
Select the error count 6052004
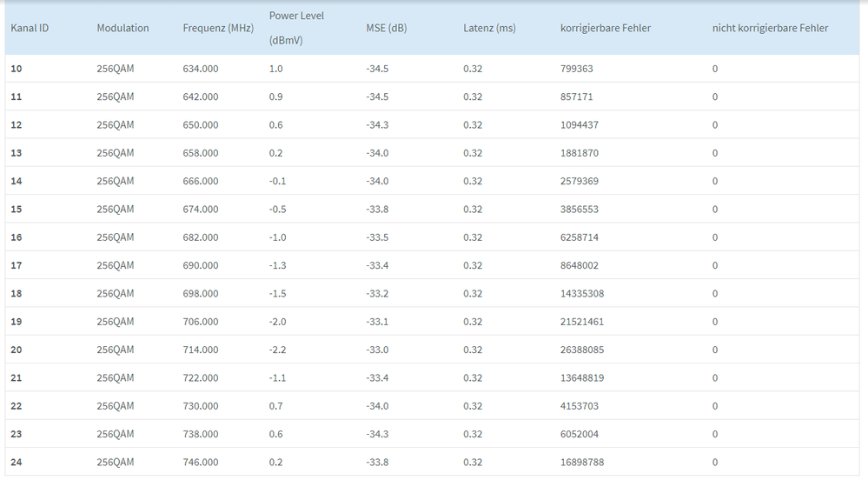(x=580, y=434)
